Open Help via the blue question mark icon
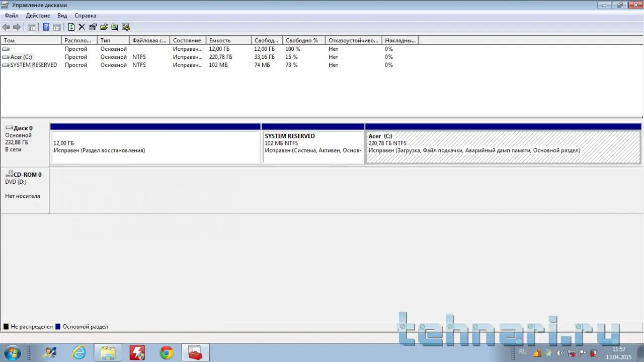 coord(46,27)
